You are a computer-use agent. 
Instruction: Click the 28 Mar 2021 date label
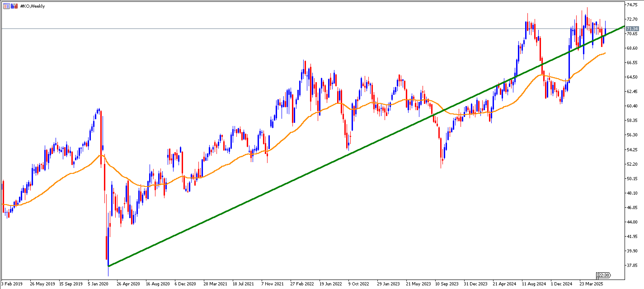point(215,284)
